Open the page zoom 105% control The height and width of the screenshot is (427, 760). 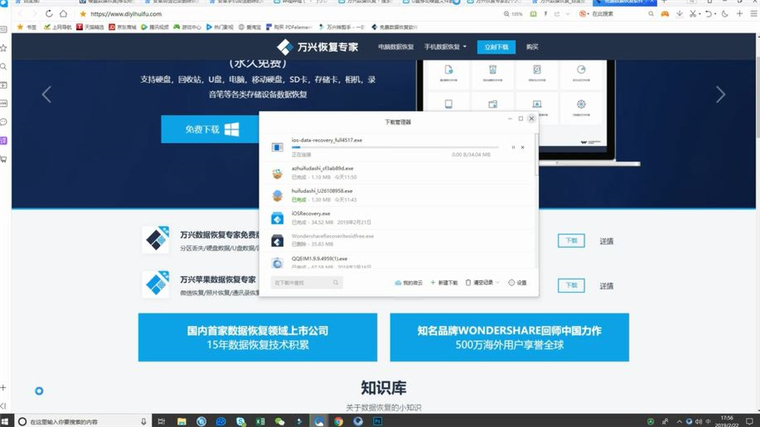click(x=513, y=14)
